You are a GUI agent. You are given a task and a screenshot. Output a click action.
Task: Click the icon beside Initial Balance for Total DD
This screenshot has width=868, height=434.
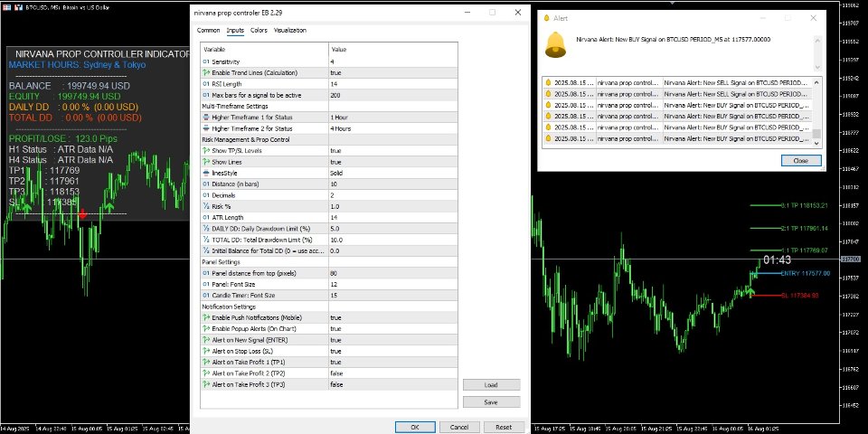[206, 250]
